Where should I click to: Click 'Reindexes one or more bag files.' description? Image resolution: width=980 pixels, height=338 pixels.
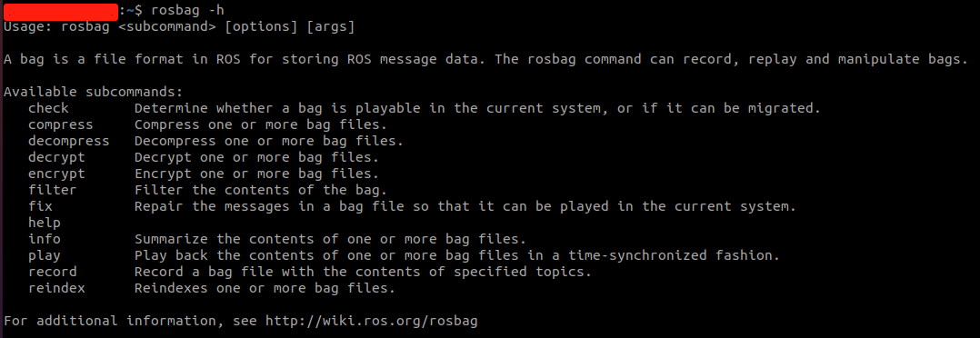[x=265, y=288]
